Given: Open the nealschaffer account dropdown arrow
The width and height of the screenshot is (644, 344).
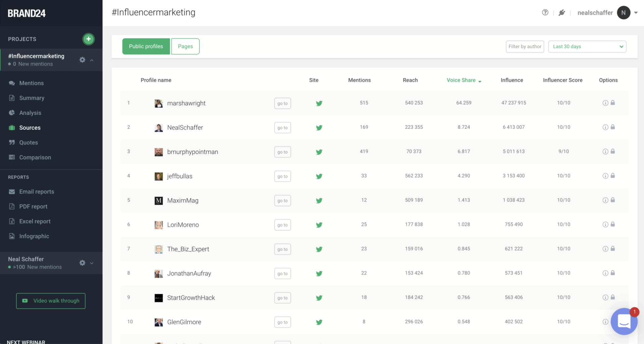Looking at the screenshot, I should click(636, 13).
